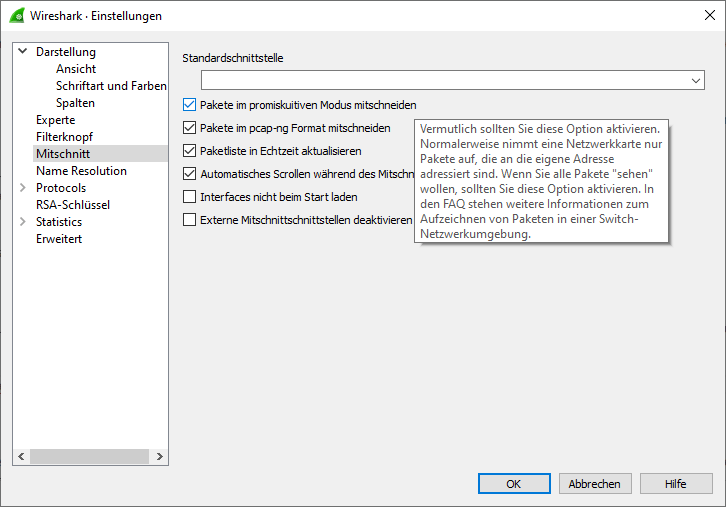Click Abbrechen to cancel changes
This screenshot has height=507, width=726.
[x=595, y=484]
